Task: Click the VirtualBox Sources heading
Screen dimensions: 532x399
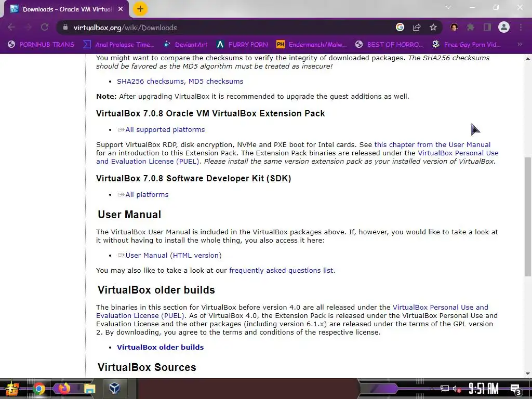Action: click(x=147, y=367)
